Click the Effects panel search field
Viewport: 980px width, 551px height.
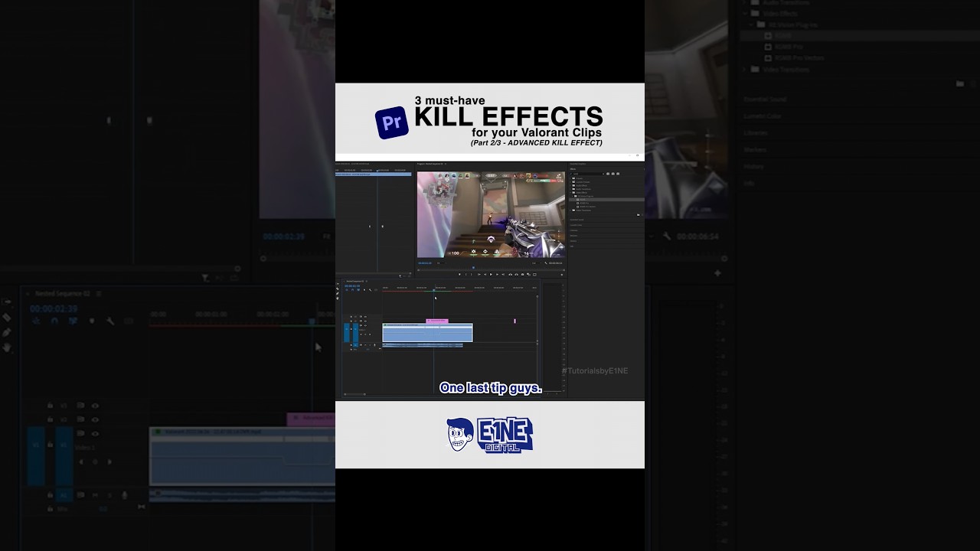pos(588,174)
